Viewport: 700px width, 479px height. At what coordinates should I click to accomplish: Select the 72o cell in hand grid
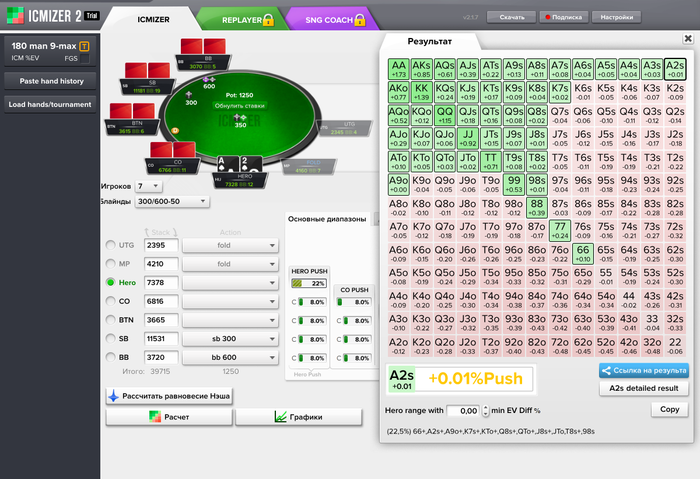coord(559,346)
